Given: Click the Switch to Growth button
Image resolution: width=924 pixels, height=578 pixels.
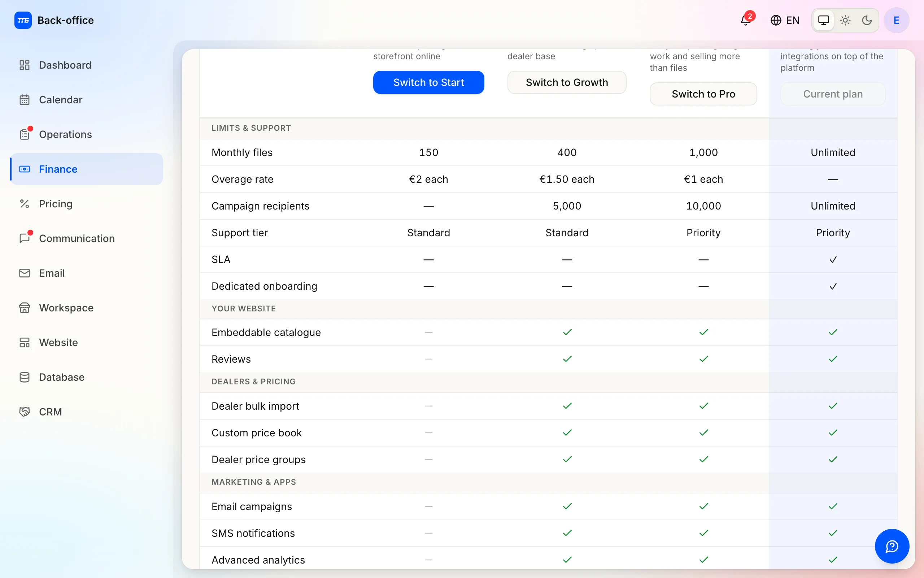Looking at the screenshot, I should pyautogui.click(x=567, y=82).
